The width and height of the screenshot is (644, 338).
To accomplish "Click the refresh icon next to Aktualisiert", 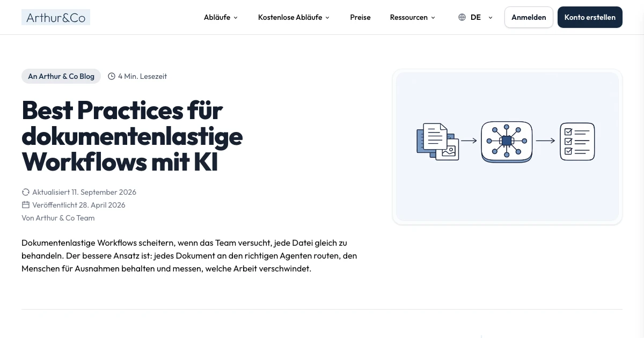I will click(x=25, y=192).
